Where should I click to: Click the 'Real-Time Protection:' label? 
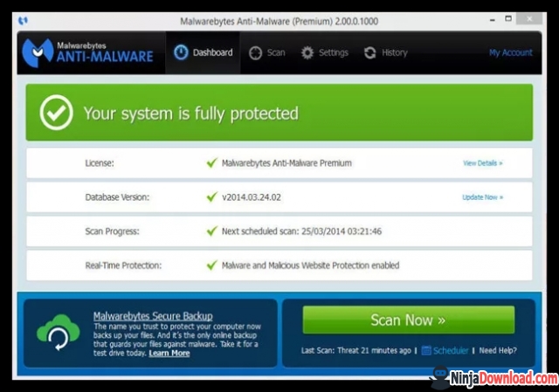pos(123,265)
